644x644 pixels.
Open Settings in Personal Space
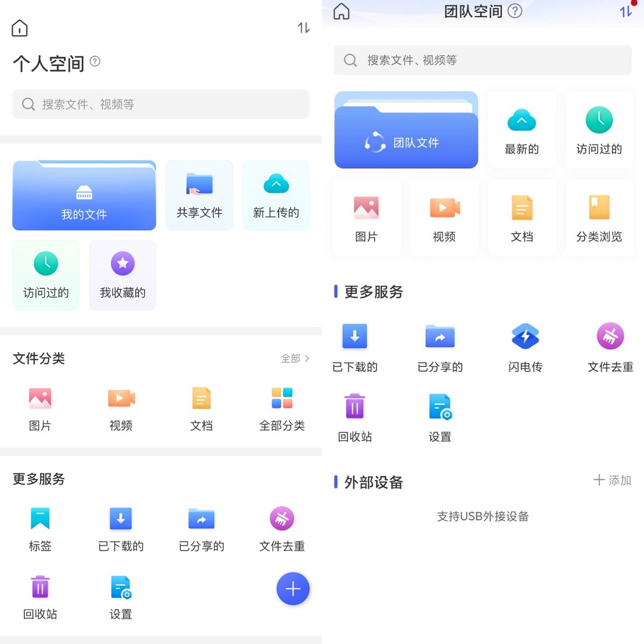coord(120,596)
